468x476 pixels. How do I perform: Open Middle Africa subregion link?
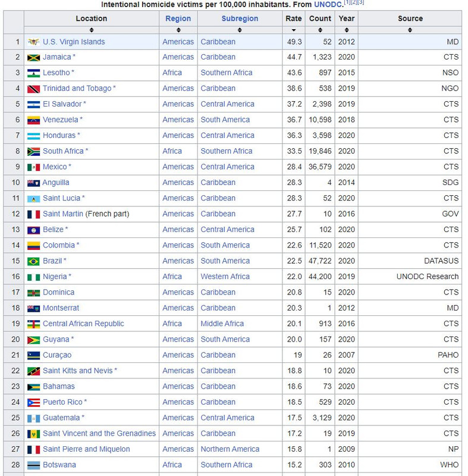[222, 324]
